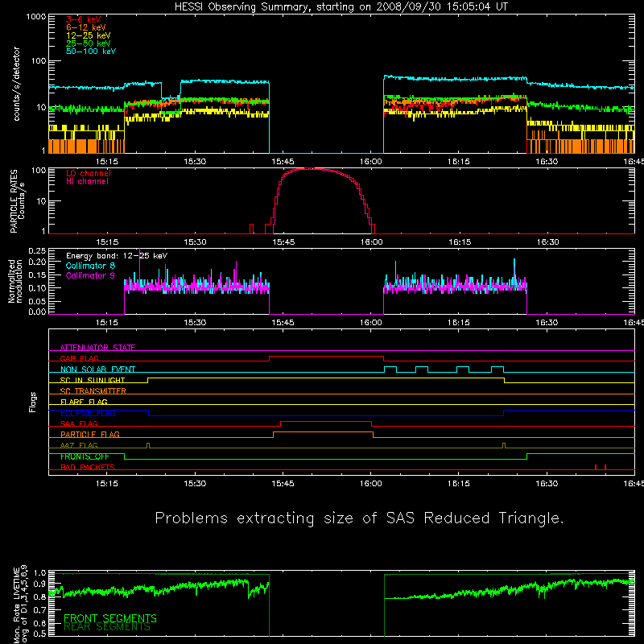Select the SC_IN_SUNLIGHT flag label

[93, 380]
